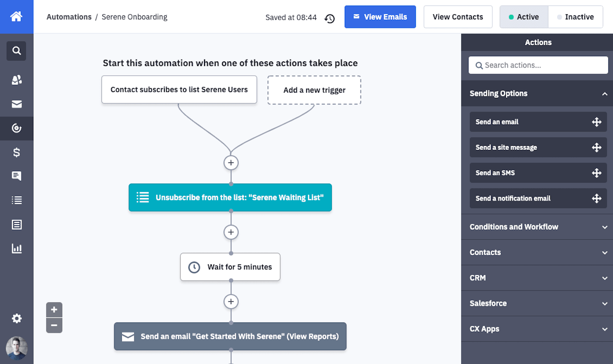Click the Home icon in sidebar
The height and width of the screenshot is (364, 613).
pos(16,17)
